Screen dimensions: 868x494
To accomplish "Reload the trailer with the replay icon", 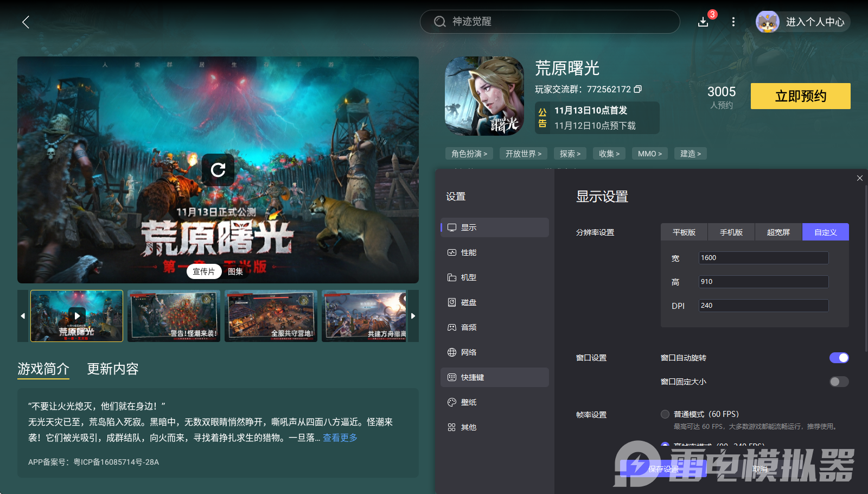I will (218, 170).
